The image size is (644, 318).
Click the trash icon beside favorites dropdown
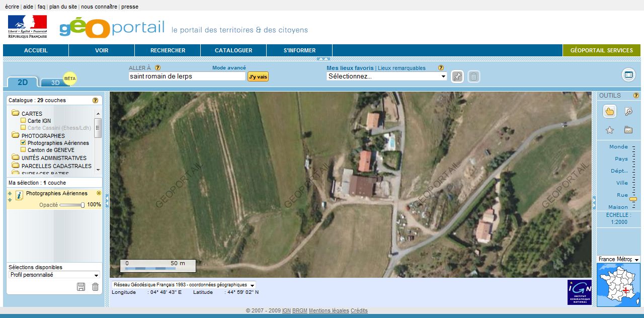click(x=474, y=76)
